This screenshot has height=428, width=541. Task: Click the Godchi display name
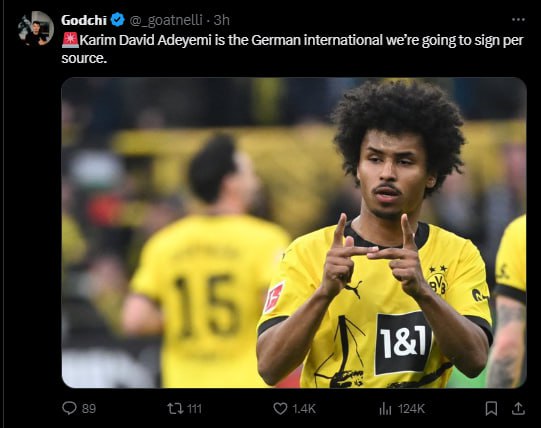click(x=84, y=20)
